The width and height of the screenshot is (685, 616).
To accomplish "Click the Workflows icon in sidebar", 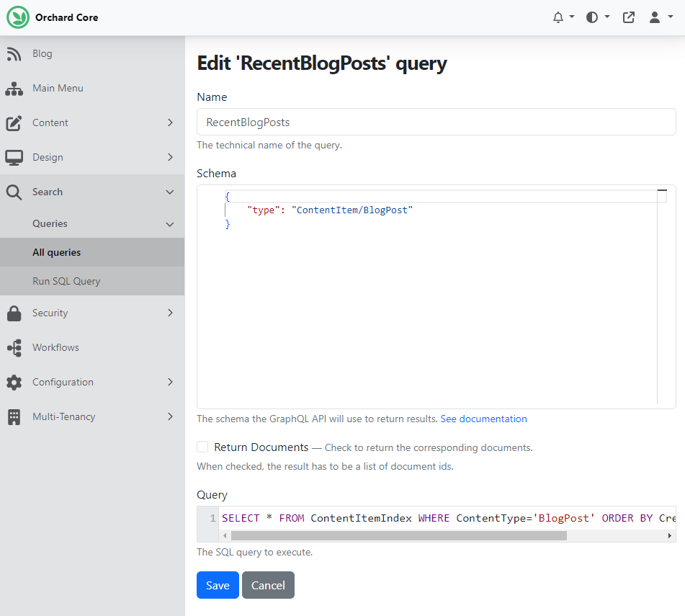I will pos(14,348).
